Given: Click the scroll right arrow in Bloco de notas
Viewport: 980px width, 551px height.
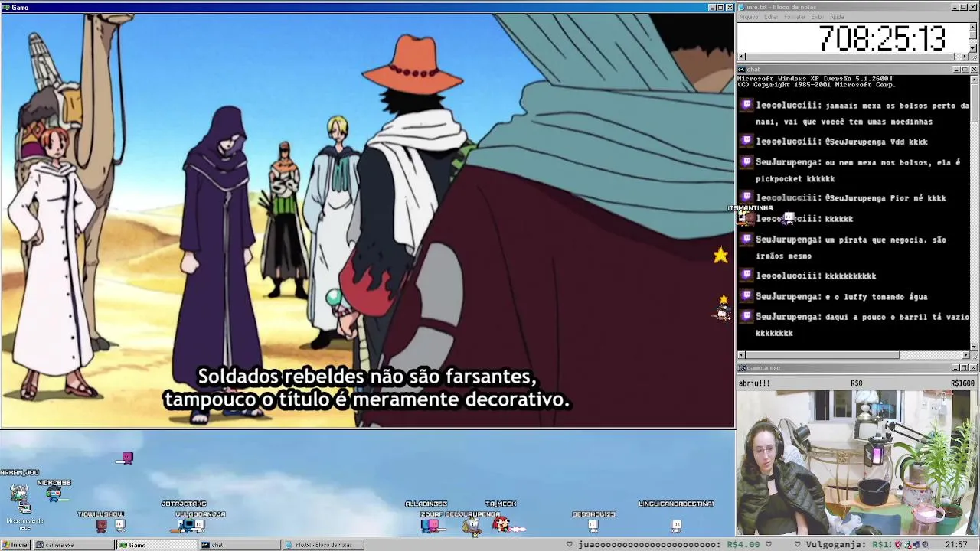Looking at the screenshot, I should (x=965, y=57).
